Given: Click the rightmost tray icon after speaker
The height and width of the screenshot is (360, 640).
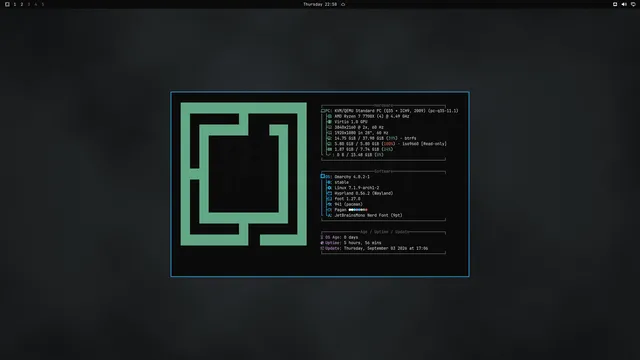Looking at the screenshot, I should [x=633, y=4].
